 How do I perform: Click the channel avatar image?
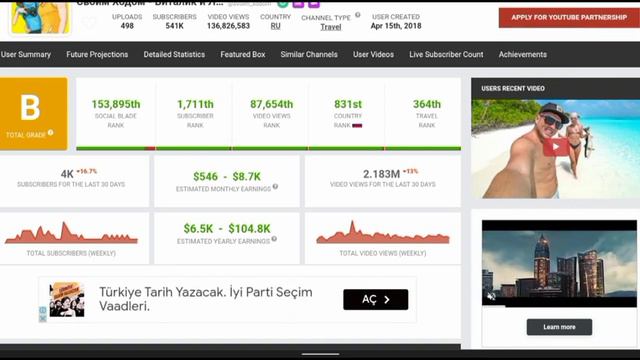click(x=40, y=17)
